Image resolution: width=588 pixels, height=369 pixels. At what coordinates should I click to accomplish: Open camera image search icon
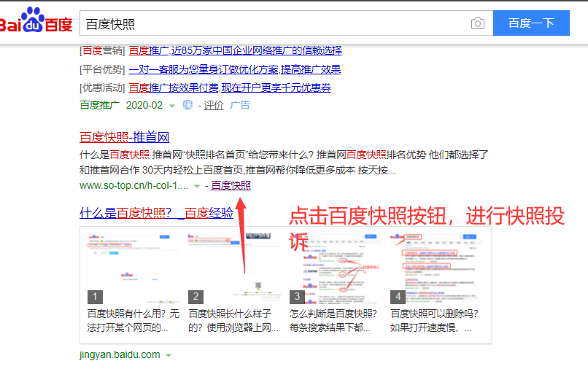[x=477, y=23]
